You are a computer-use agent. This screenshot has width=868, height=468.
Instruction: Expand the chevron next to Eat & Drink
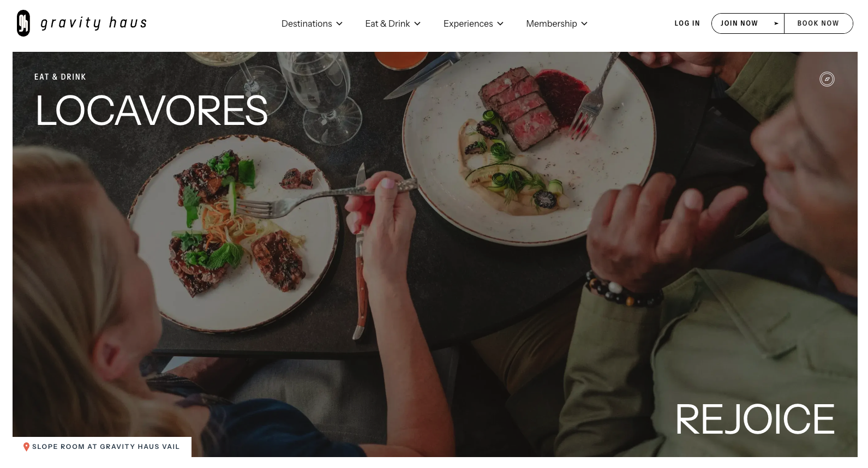(417, 23)
